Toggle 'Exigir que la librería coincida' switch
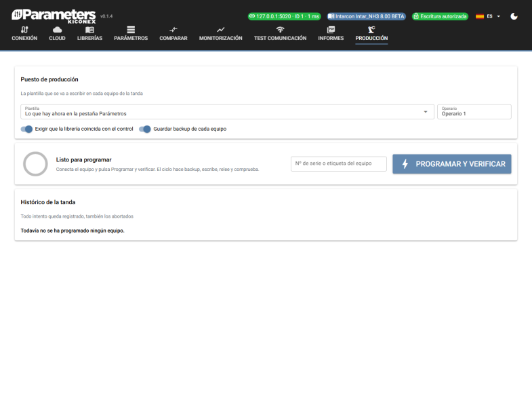 26,129
